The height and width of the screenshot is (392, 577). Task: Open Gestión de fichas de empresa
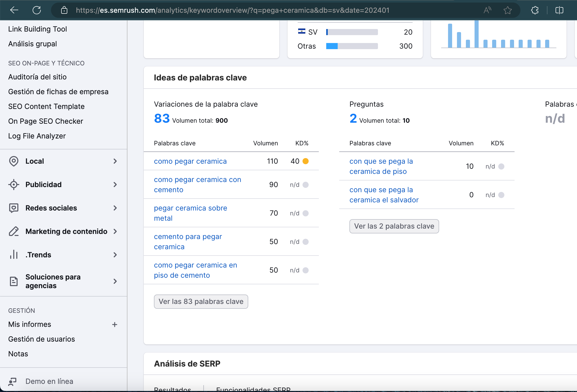click(x=58, y=92)
